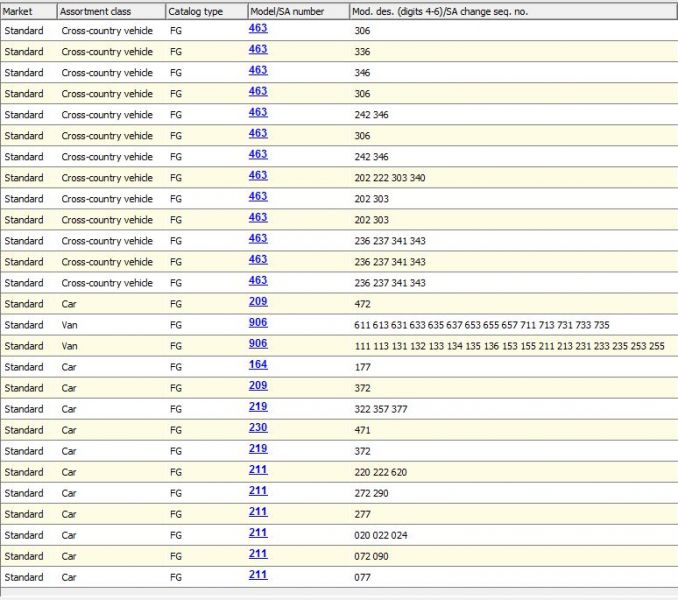The width and height of the screenshot is (678, 600).
Task: Select Van class in the 111 113 row
Action: coord(69,346)
